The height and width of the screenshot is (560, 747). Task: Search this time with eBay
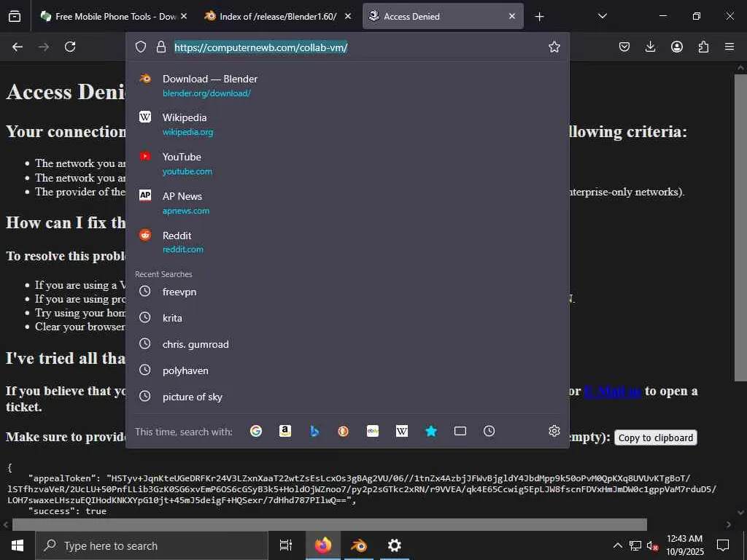(373, 432)
